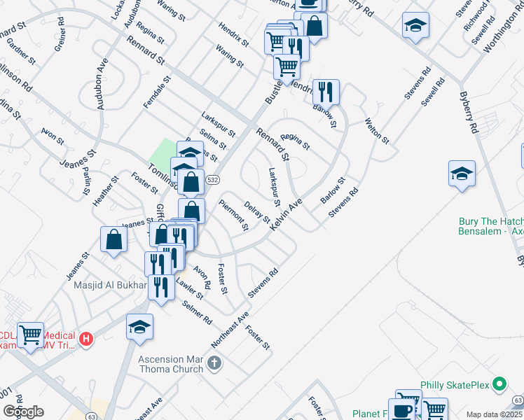The image size is (524, 420).
Task: Select the shopping bag marker at top of map
Action: (x=314, y=25)
